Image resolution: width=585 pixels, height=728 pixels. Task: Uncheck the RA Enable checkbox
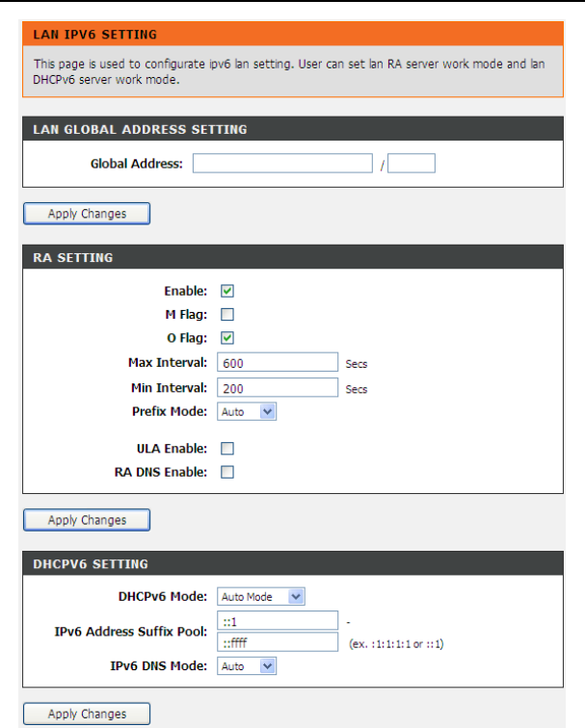[x=227, y=291]
